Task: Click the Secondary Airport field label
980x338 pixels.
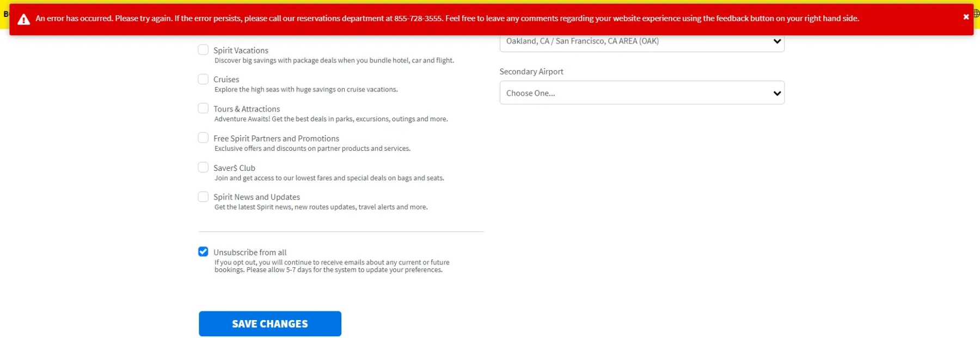Action: tap(531, 72)
